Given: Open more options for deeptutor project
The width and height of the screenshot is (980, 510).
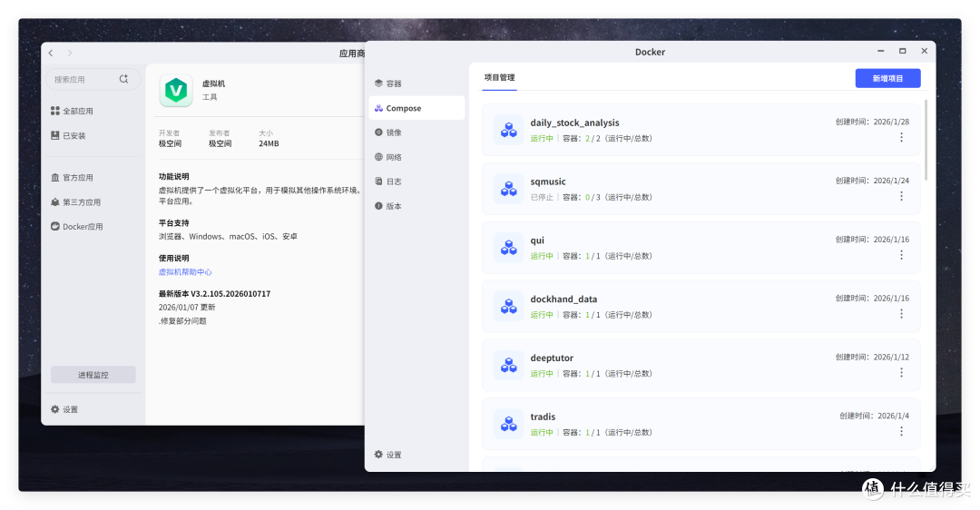Looking at the screenshot, I should coord(901,372).
